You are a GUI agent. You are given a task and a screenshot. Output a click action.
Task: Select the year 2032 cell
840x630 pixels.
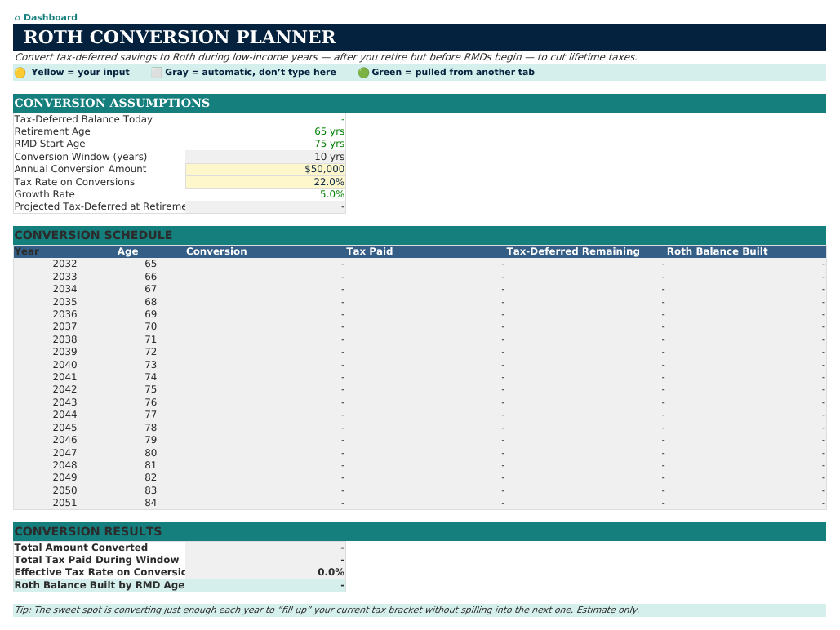click(x=64, y=264)
